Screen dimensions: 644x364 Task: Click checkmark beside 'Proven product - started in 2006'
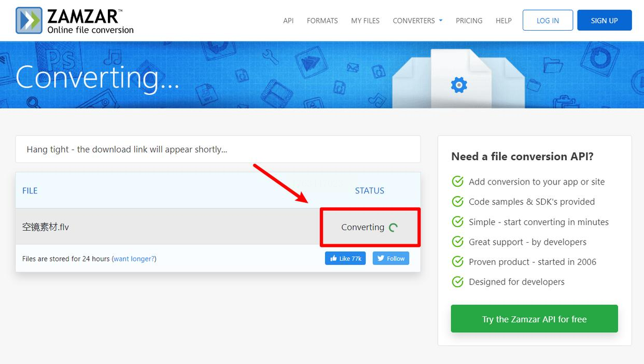457,262
